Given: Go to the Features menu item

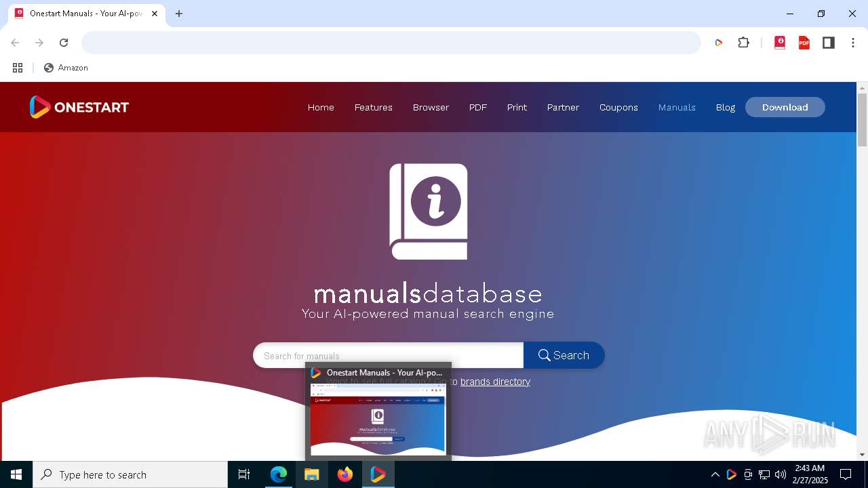Looking at the screenshot, I should pos(374,107).
